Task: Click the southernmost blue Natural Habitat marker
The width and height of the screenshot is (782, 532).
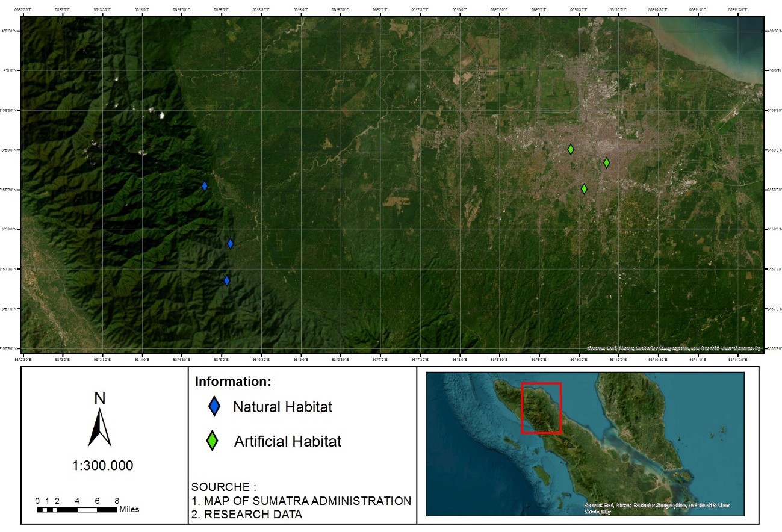Action: click(227, 280)
